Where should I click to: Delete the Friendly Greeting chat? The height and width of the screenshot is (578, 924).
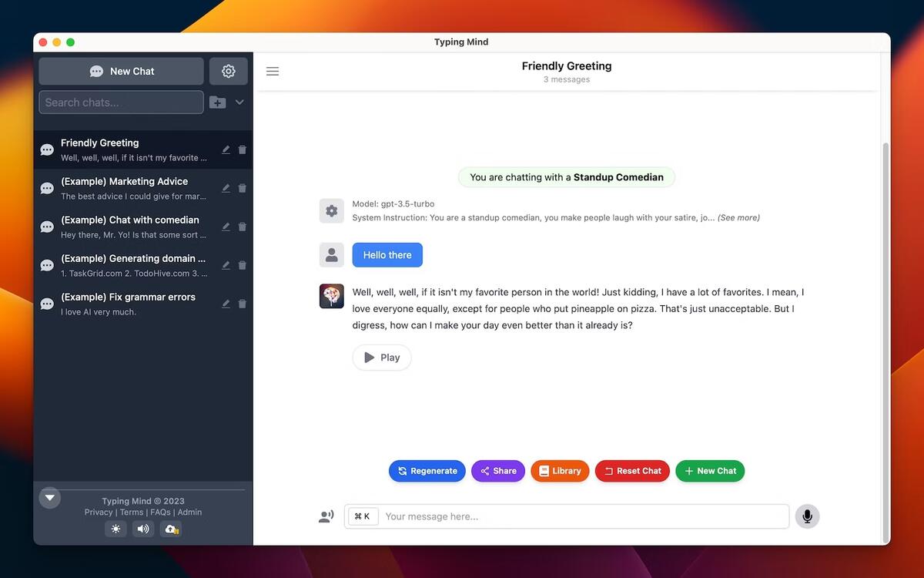(243, 150)
